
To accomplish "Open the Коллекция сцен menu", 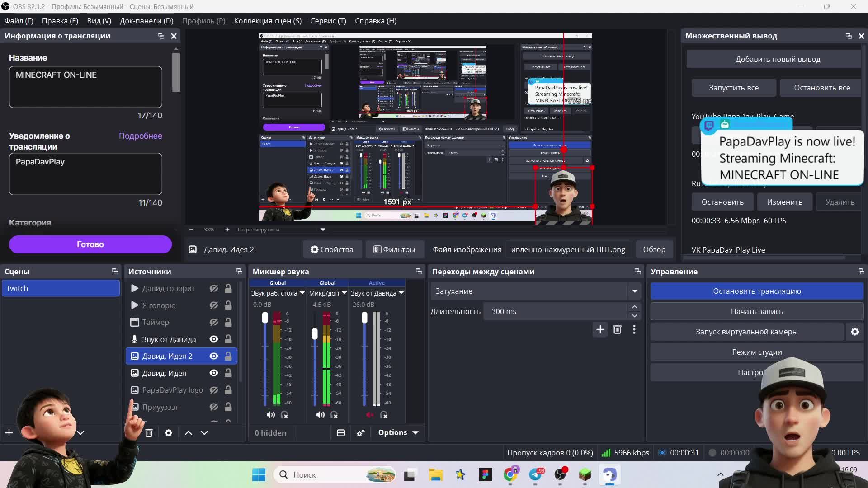I will [268, 21].
